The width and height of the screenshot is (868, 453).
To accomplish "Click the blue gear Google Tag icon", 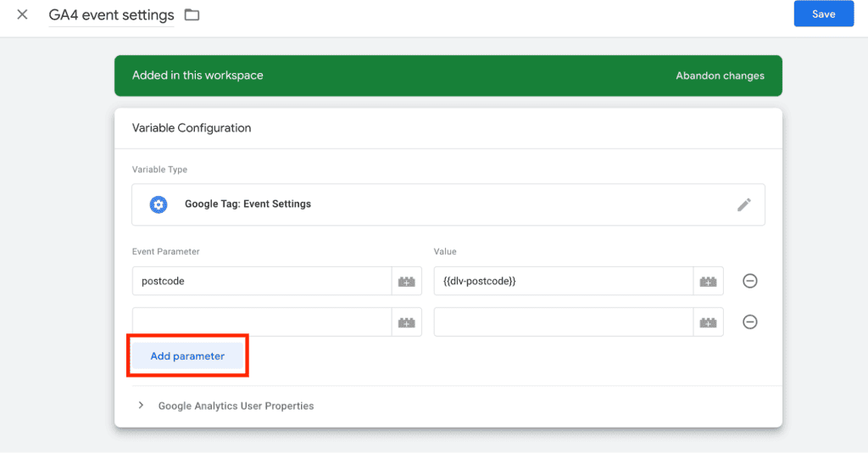I will 159,204.
